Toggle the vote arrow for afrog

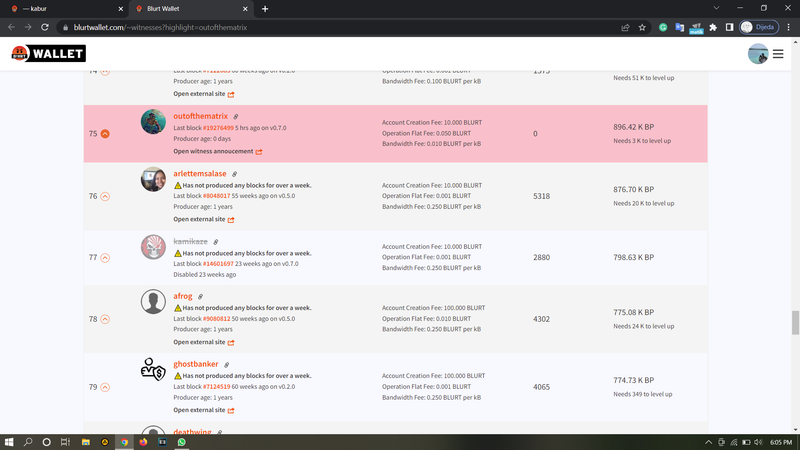pos(105,319)
